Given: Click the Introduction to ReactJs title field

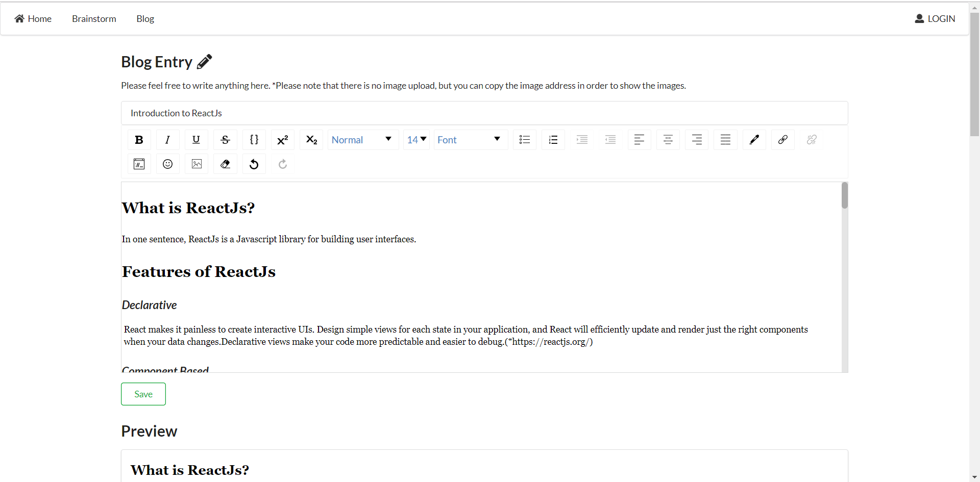Looking at the screenshot, I should 484,113.
